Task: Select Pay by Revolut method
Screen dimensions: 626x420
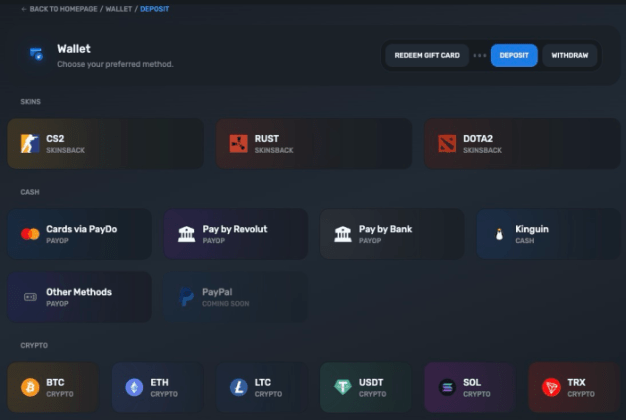Action: [235, 234]
